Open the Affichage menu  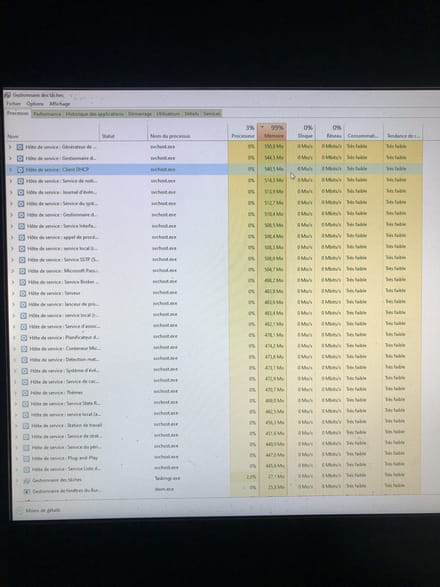click(60, 104)
